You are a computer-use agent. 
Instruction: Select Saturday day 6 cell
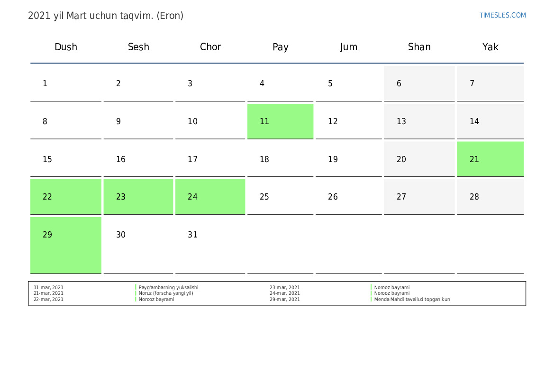419,84
